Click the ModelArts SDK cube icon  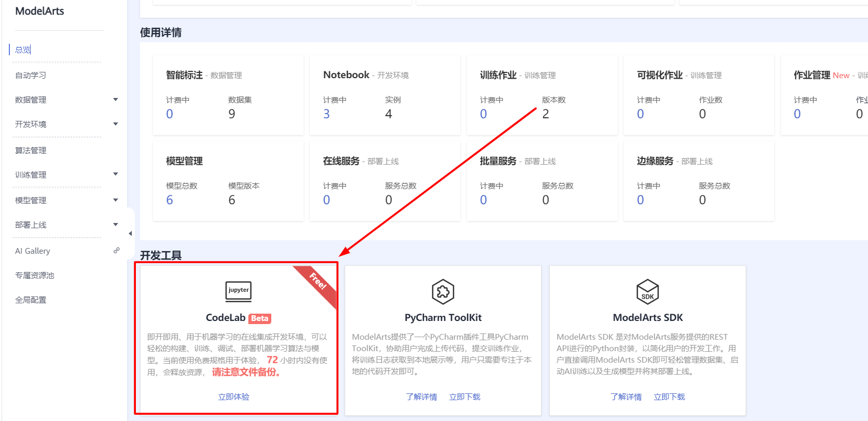click(x=648, y=292)
